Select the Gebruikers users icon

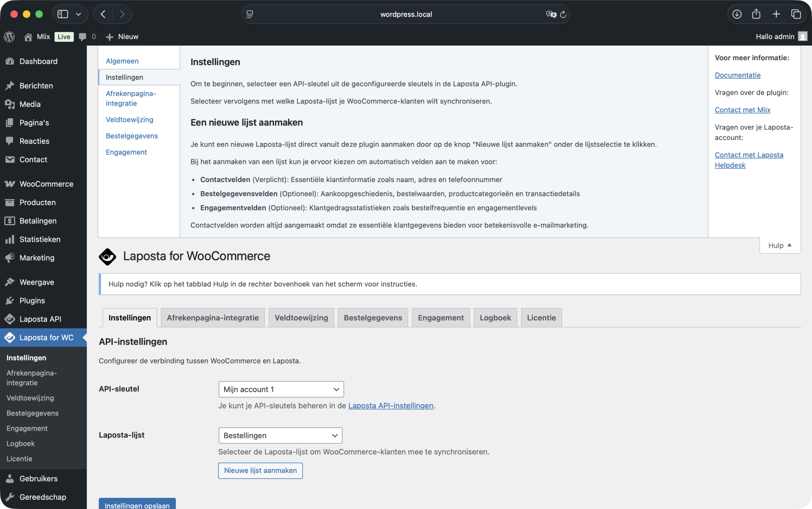pyautogui.click(x=10, y=478)
